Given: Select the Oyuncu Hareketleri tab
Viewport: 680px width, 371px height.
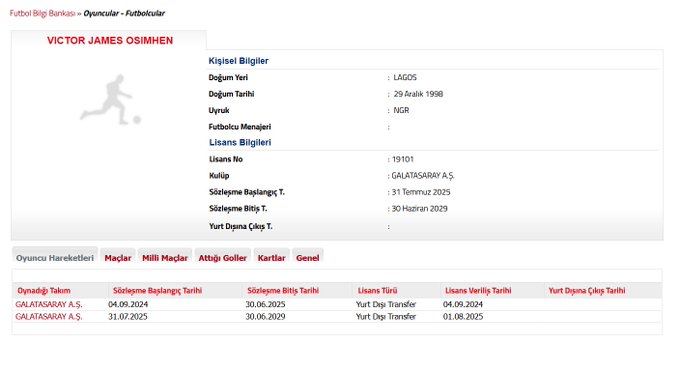Looking at the screenshot, I should (55, 258).
